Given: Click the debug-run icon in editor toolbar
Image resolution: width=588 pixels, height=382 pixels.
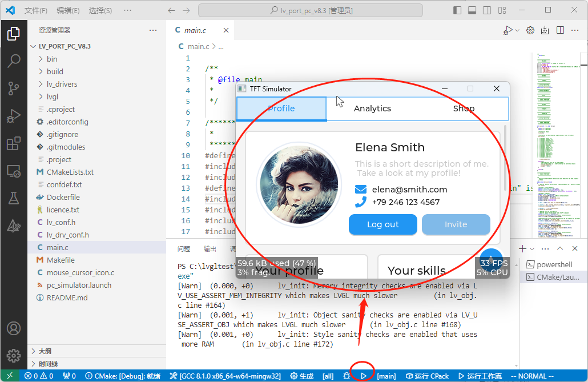Looking at the screenshot, I should [x=508, y=30].
